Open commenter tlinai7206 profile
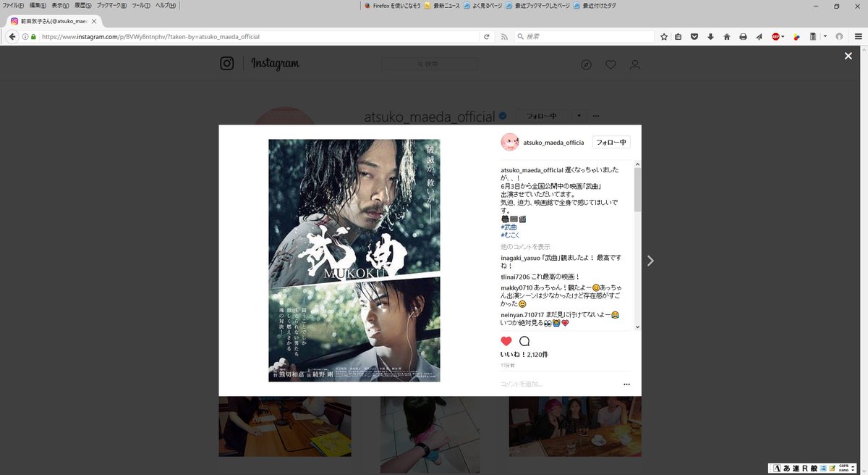This screenshot has width=868, height=475. coord(516,277)
